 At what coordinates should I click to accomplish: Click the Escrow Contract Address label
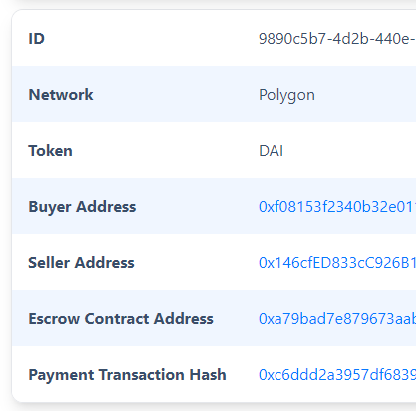pyautogui.click(x=121, y=319)
